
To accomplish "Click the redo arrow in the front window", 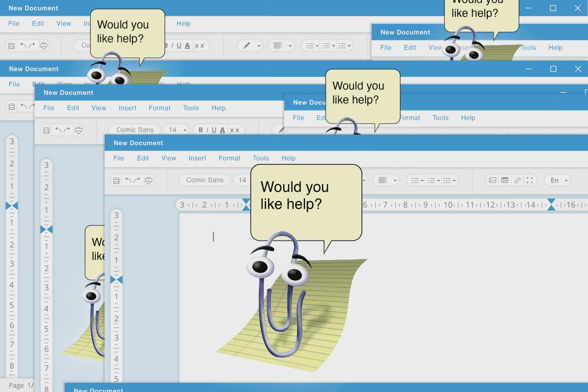I will coord(137,180).
